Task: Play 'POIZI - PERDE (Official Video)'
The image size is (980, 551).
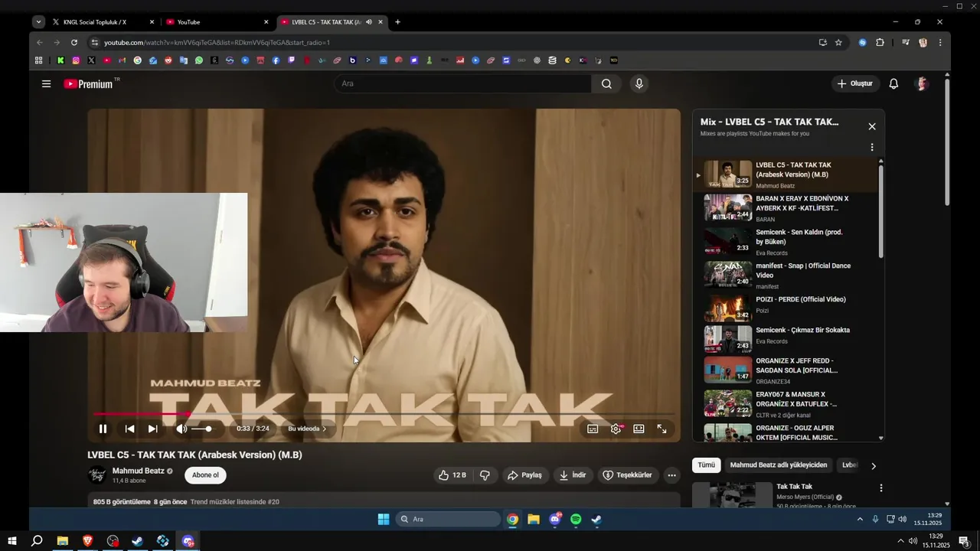Action: 786,308
